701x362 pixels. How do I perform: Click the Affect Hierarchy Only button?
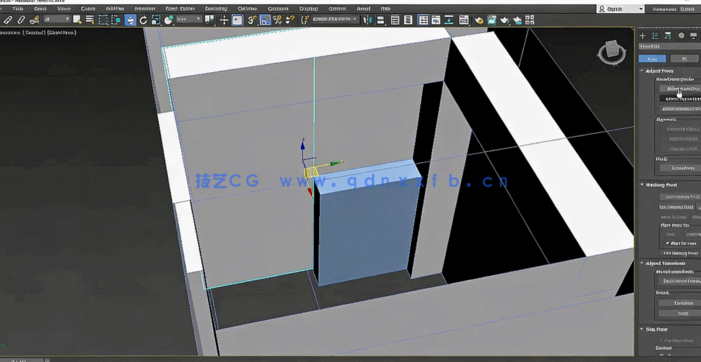point(681,109)
